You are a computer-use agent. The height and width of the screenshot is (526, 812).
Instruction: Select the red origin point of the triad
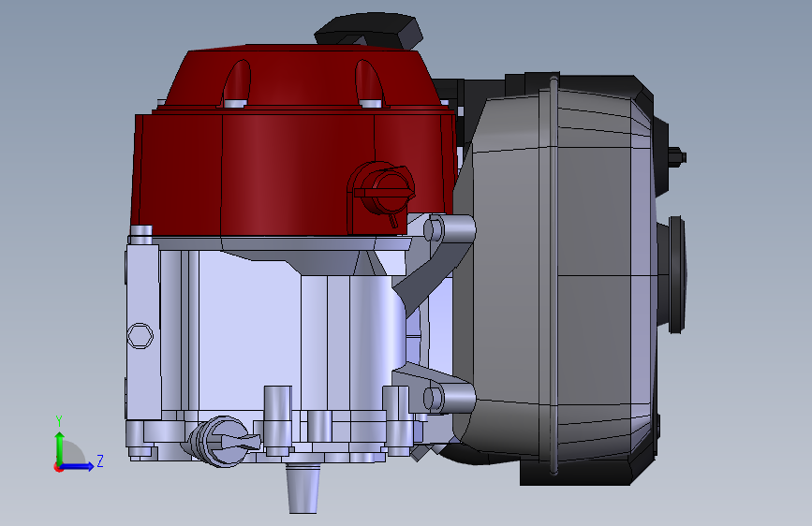[x=58, y=467]
